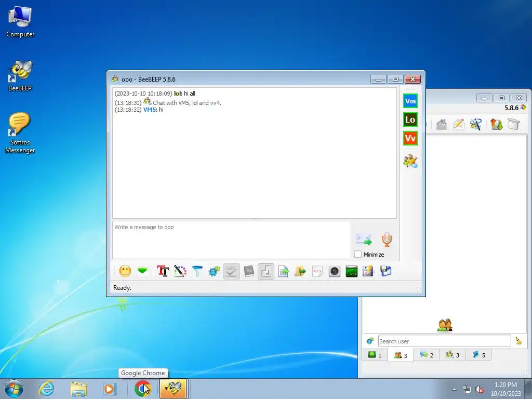Click the send folder arrow icon
Viewport: 532px width, 399px height.
(x=300, y=271)
